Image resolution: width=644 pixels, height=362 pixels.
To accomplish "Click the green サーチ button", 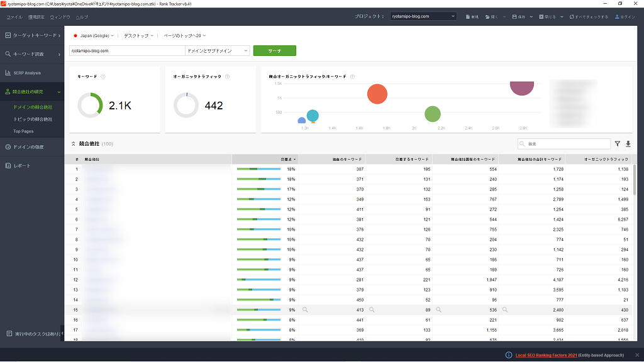I will (x=274, y=51).
